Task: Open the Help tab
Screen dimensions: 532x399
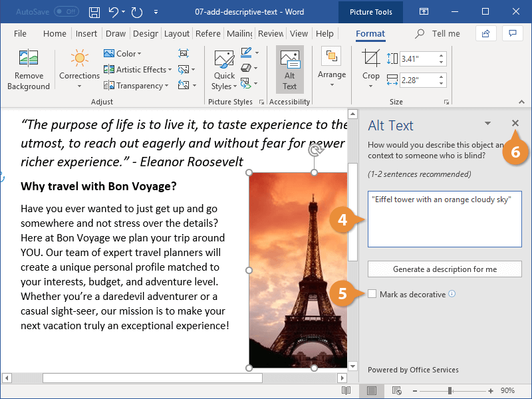Action: (325, 34)
